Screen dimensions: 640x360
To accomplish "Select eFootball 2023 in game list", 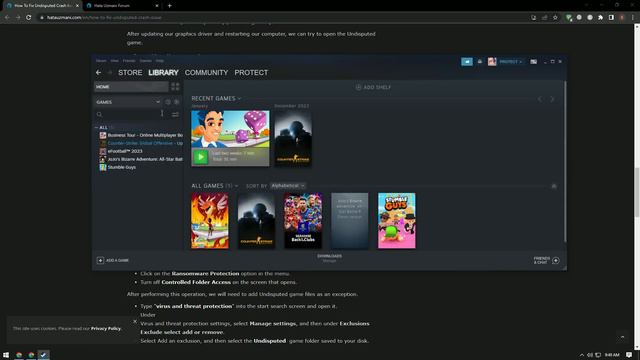I will (x=121, y=151).
